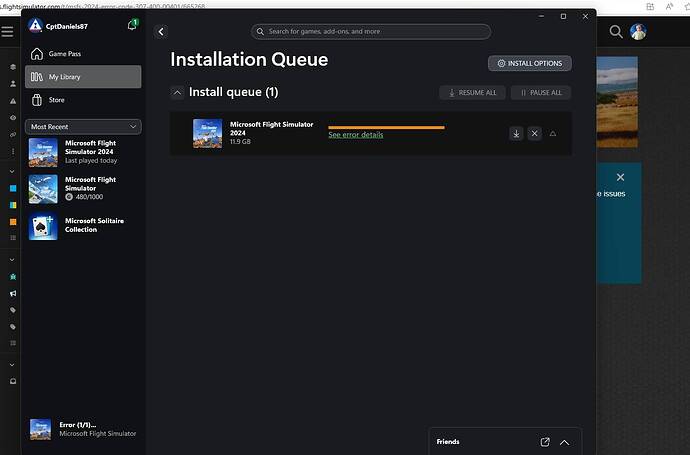The height and width of the screenshot is (455, 690).
Task: Click the orange download progress bar
Action: (x=386, y=127)
